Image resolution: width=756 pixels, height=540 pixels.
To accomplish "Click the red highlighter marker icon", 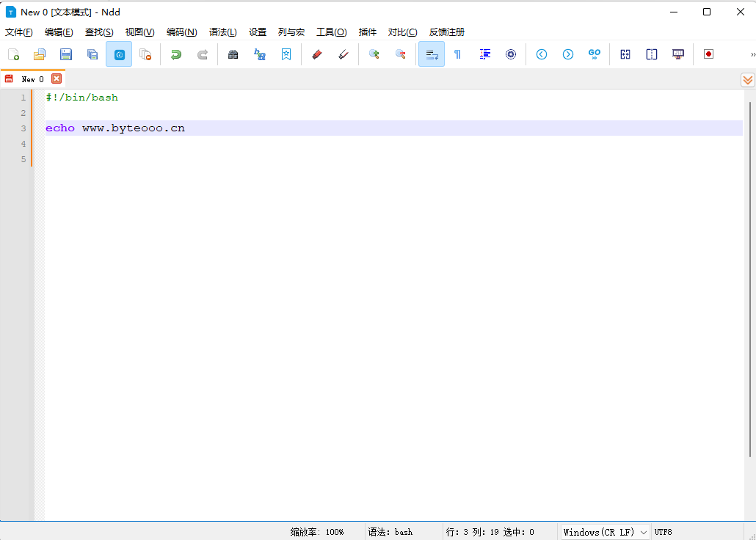I will [x=317, y=54].
